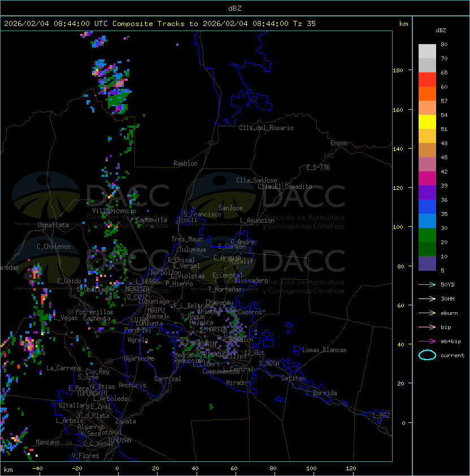Click the Ramblon place label
The image size is (470, 476).
pos(185,163)
